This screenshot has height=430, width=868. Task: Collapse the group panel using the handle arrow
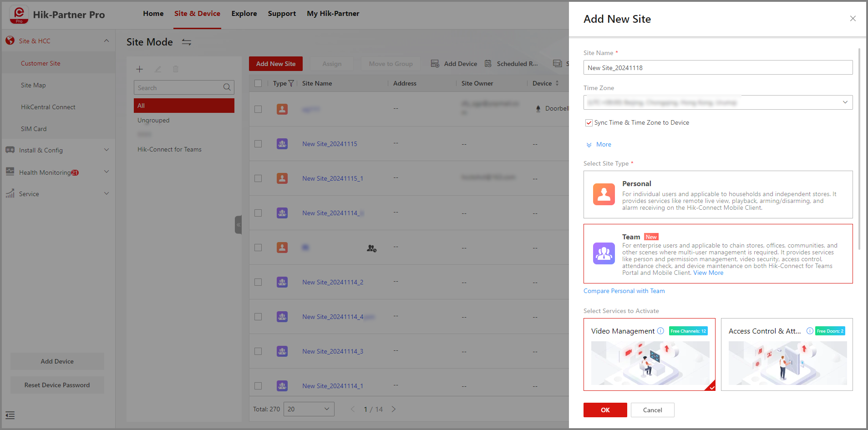tap(238, 225)
